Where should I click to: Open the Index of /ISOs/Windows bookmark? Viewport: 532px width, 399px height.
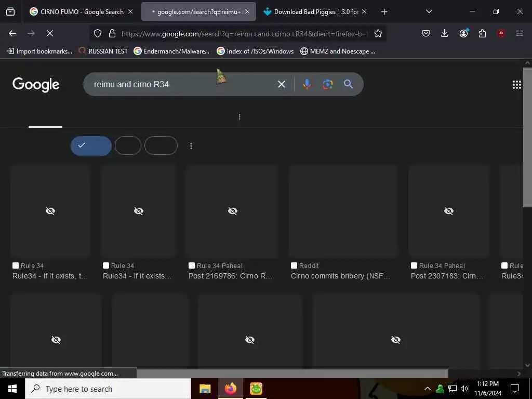pyautogui.click(x=255, y=51)
